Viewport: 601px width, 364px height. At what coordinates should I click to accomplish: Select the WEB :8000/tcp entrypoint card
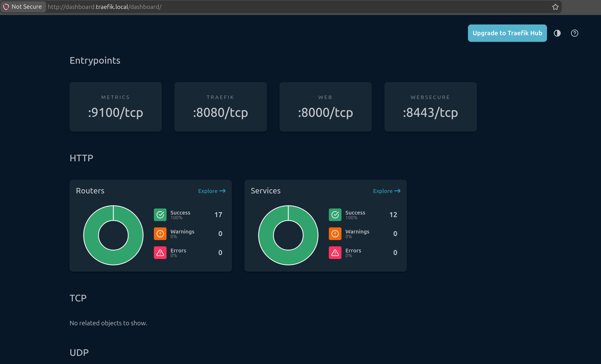point(325,107)
